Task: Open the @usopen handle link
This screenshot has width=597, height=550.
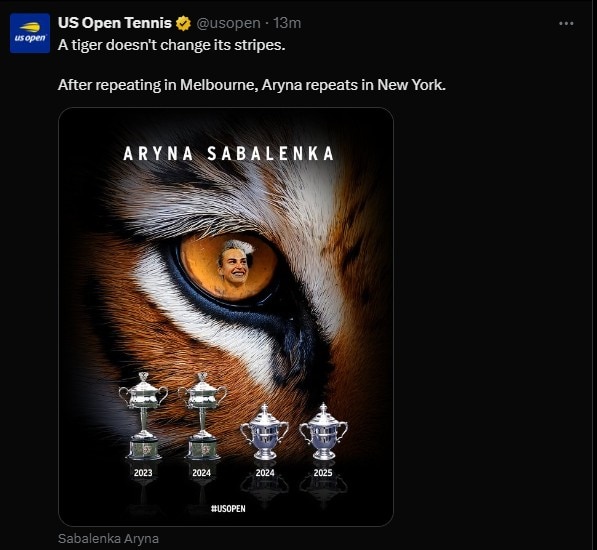Action: (x=228, y=23)
